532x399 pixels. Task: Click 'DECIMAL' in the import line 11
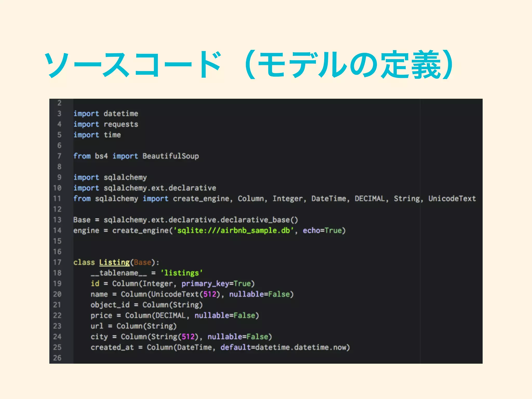pos(370,199)
